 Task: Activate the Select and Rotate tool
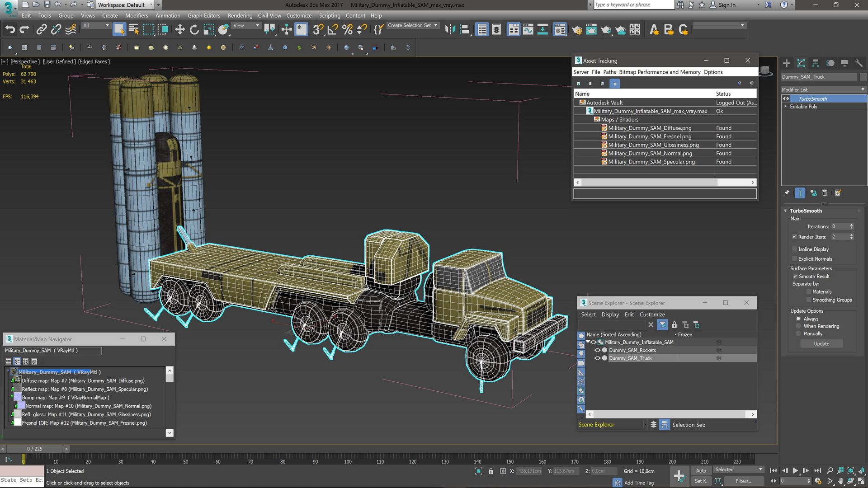click(194, 30)
